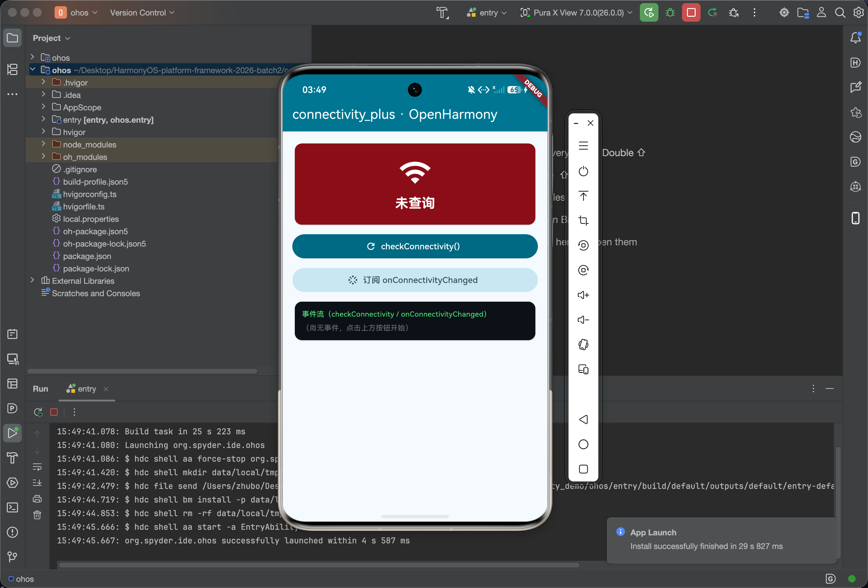Open Run panel options menu
This screenshot has height=588, width=868.
click(x=813, y=388)
